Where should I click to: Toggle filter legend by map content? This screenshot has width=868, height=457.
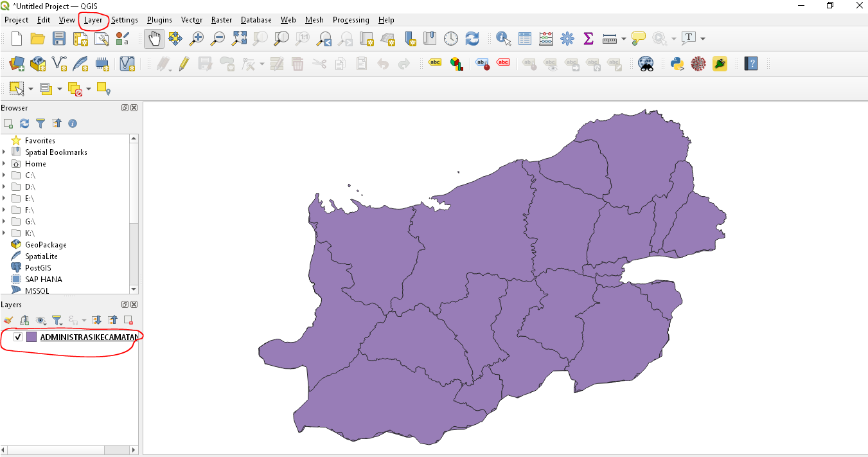(x=57, y=319)
